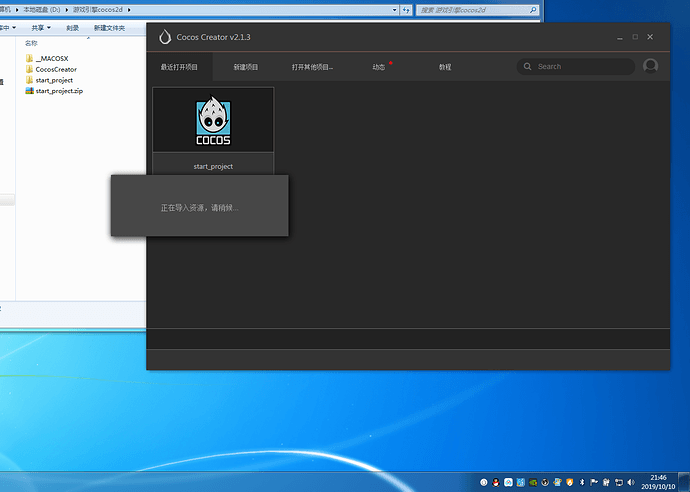Open the user account avatar icon
The image size is (690, 492).
point(650,66)
